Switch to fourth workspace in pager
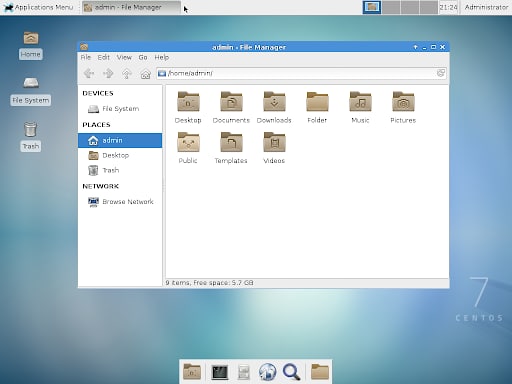 coord(428,7)
